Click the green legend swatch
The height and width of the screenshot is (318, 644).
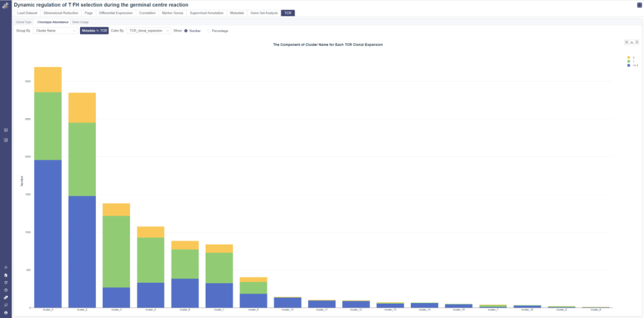tap(628, 61)
